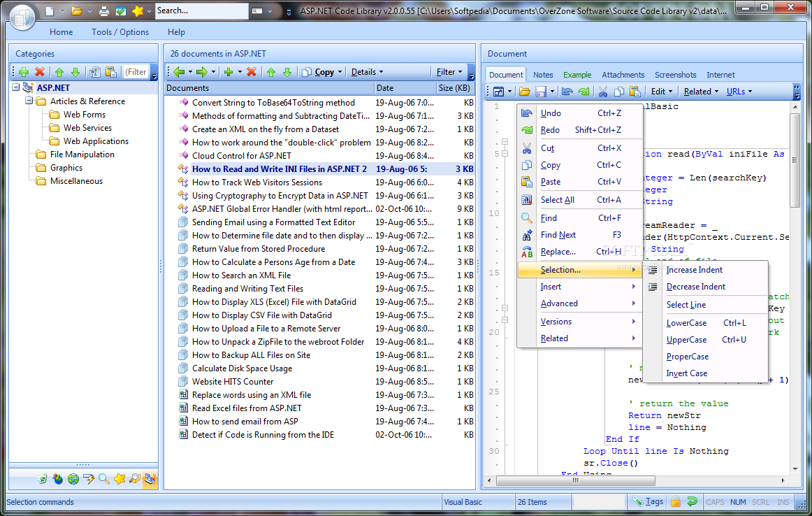
Task: Click the open folder icon in title bar
Action: coord(77,11)
